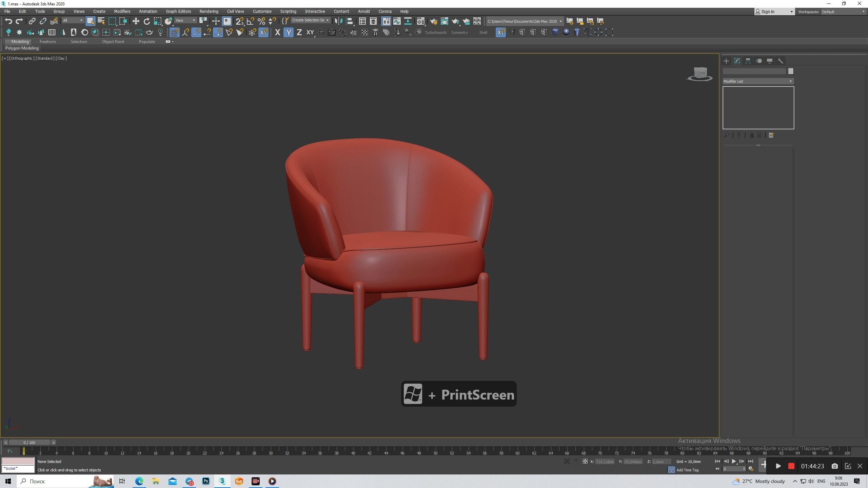Insert a Sphere primitive icon
868x488 pixels.
[566, 32]
